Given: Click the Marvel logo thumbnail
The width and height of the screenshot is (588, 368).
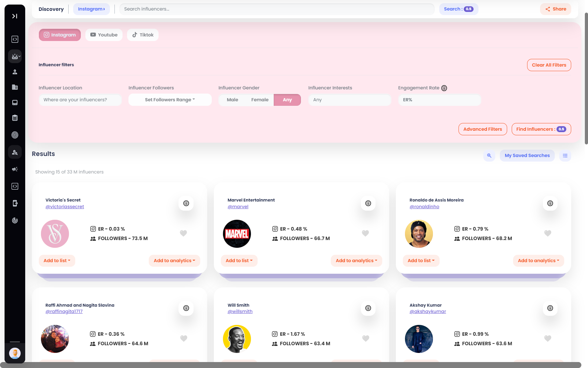Looking at the screenshot, I should tap(237, 234).
